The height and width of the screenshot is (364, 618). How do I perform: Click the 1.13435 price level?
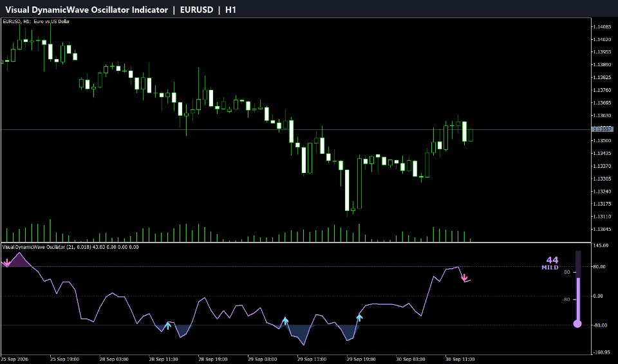tap(603, 153)
